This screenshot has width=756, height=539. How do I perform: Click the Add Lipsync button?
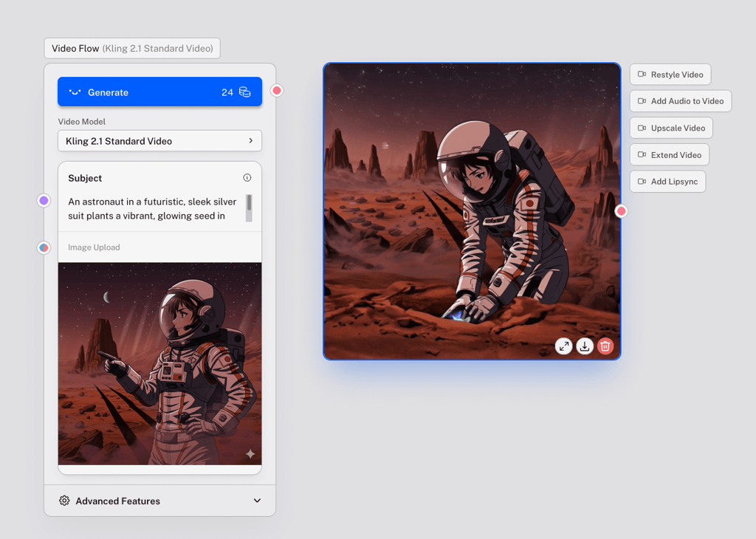point(667,182)
